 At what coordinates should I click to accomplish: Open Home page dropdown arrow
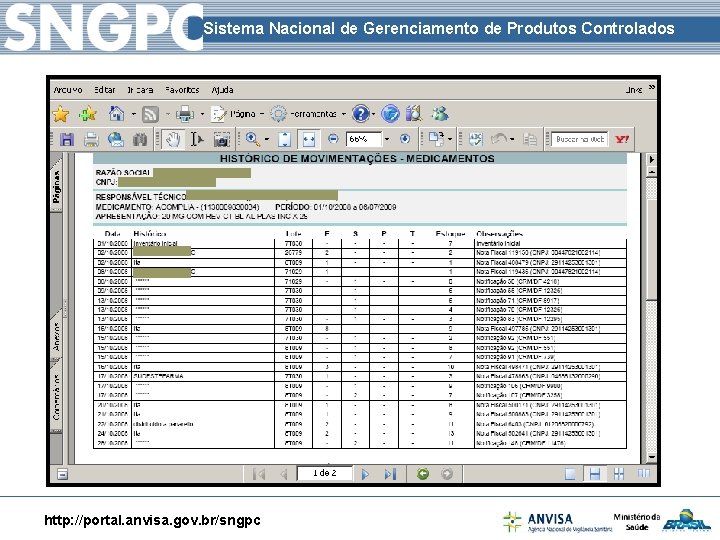point(134,114)
